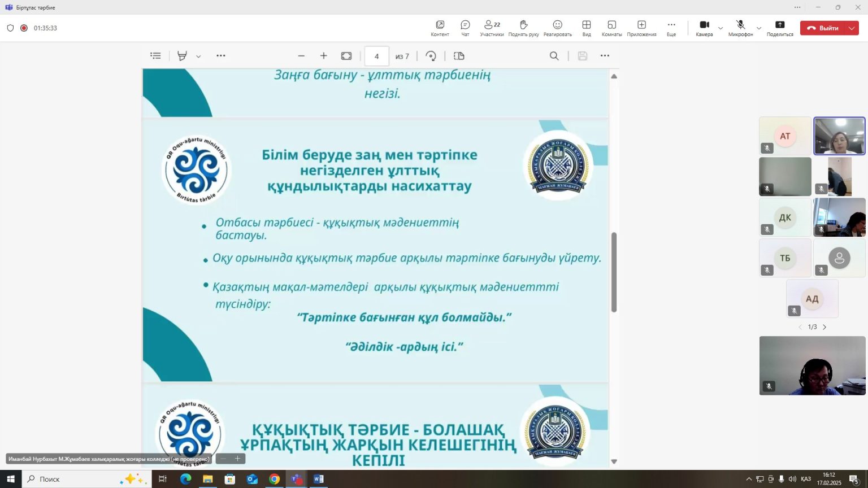
Task: Open the Chat (Чат) panel
Action: [465, 28]
